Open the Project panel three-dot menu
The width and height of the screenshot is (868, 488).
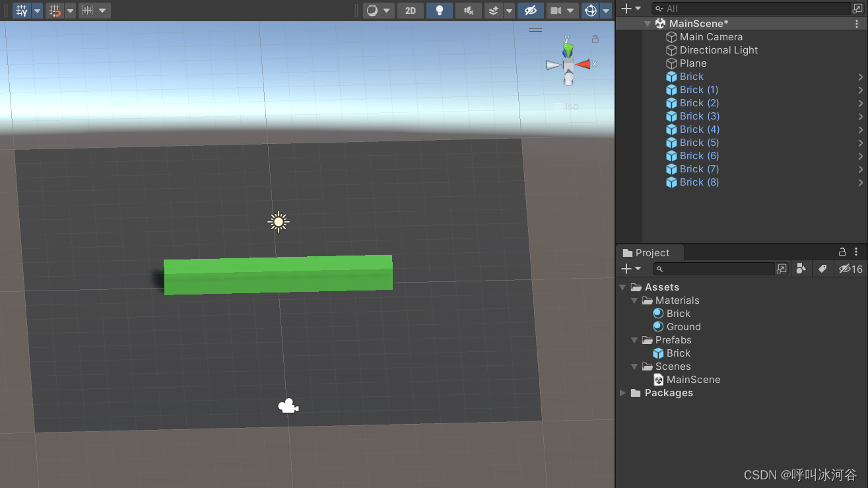[856, 252]
